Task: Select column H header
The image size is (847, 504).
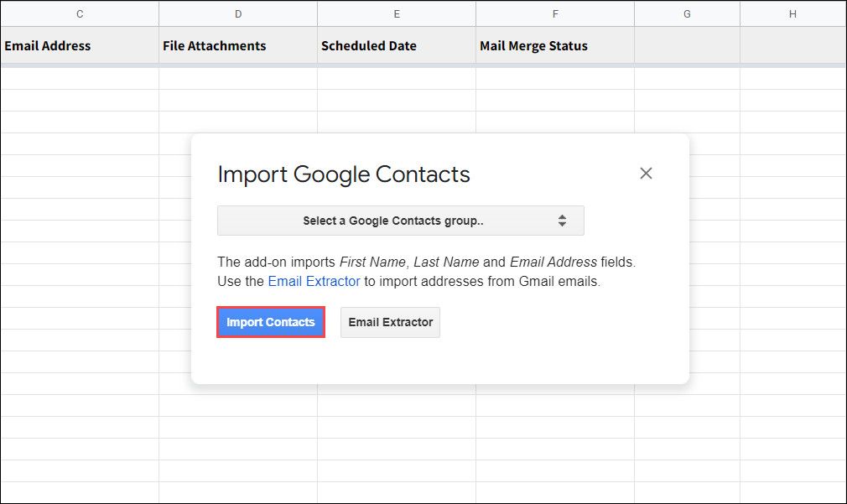Action: pyautogui.click(x=792, y=13)
